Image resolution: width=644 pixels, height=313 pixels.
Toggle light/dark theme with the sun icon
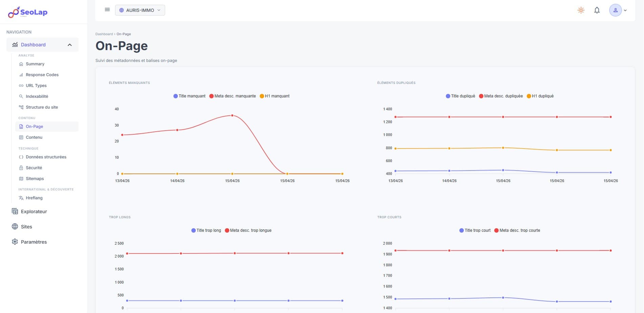pos(581,10)
